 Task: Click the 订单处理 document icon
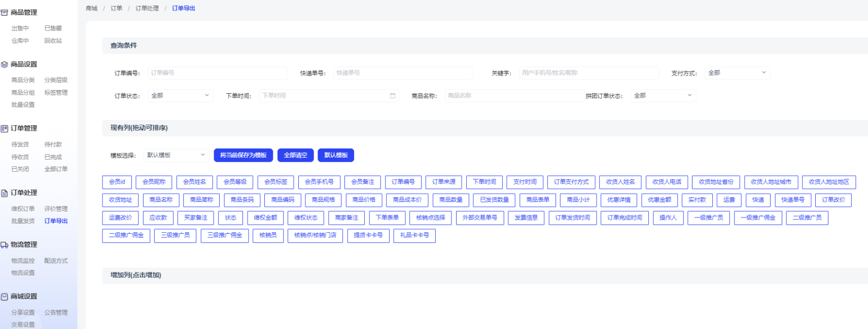coord(4,193)
